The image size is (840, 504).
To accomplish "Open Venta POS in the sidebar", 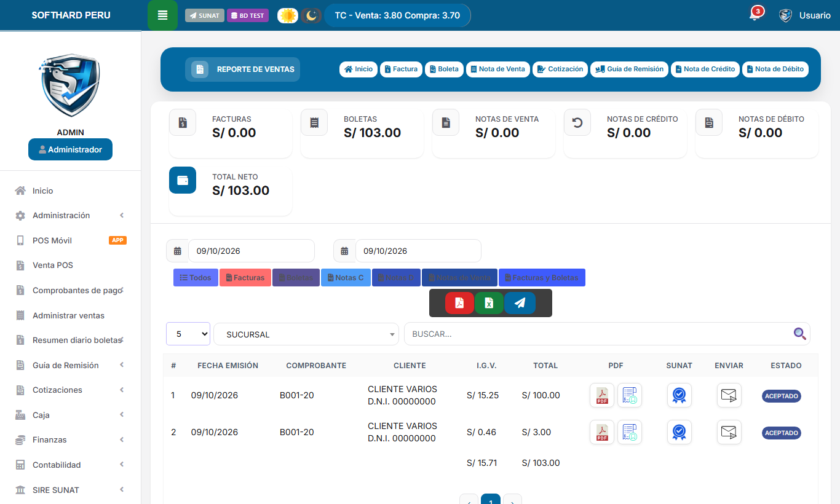I will point(70,266).
